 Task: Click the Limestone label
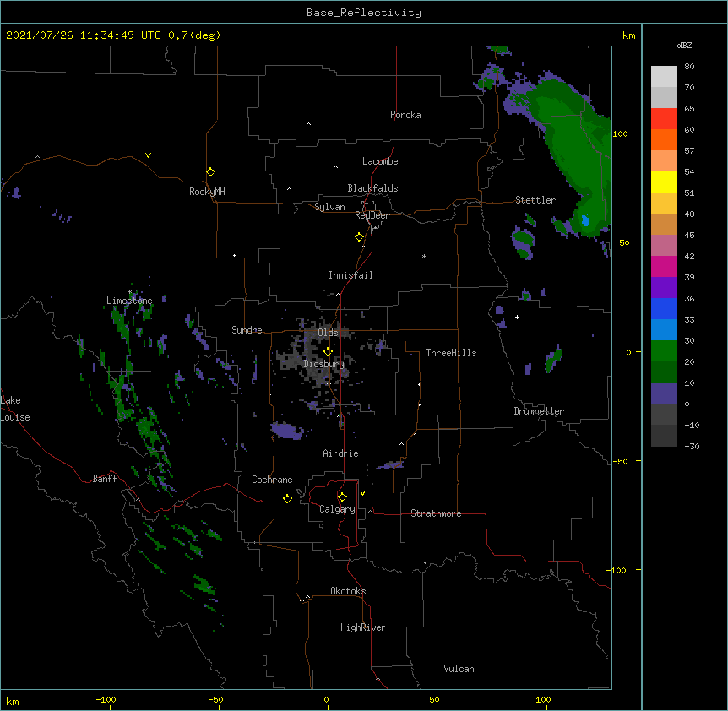pyautogui.click(x=129, y=301)
